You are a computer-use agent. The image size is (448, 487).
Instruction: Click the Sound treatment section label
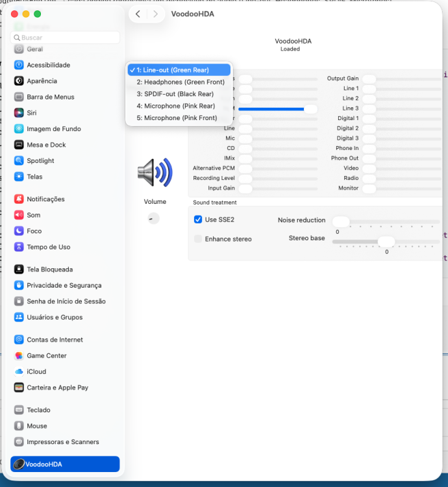click(214, 203)
